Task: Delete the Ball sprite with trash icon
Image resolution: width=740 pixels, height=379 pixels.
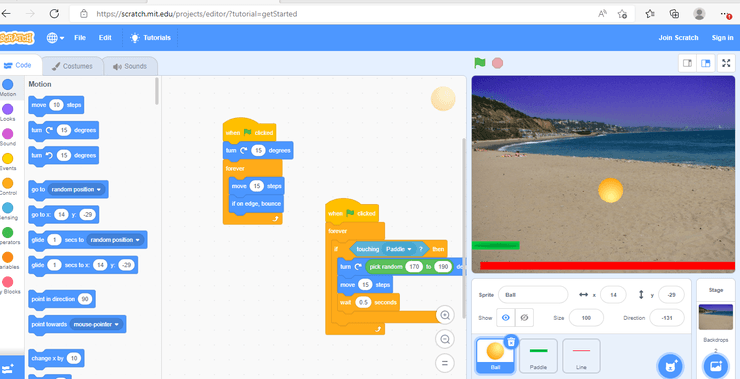Action: tap(511, 342)
